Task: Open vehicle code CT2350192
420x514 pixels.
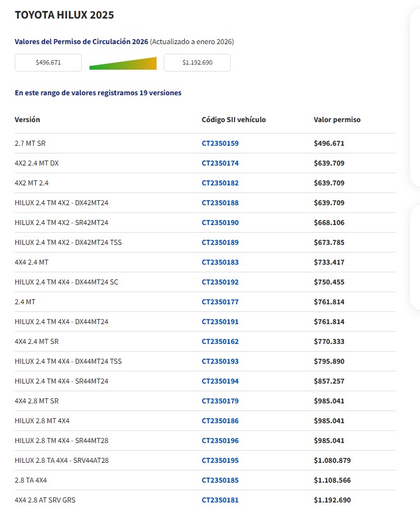Action: [220, 282]
